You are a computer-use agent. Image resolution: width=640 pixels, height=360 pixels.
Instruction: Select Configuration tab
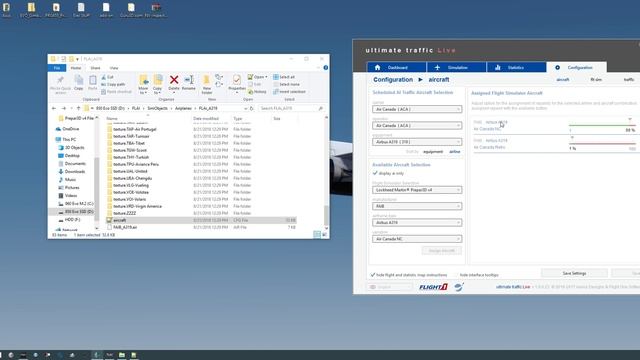pyautogui.click(x=576, y=67)
